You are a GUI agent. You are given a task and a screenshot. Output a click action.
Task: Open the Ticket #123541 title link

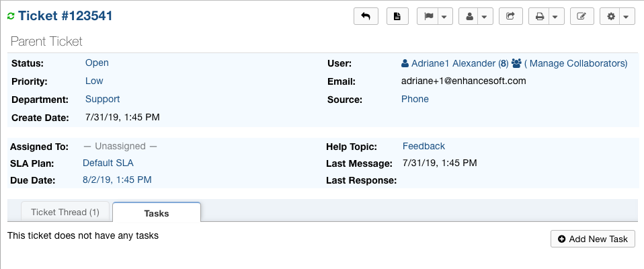pos(65,15)
